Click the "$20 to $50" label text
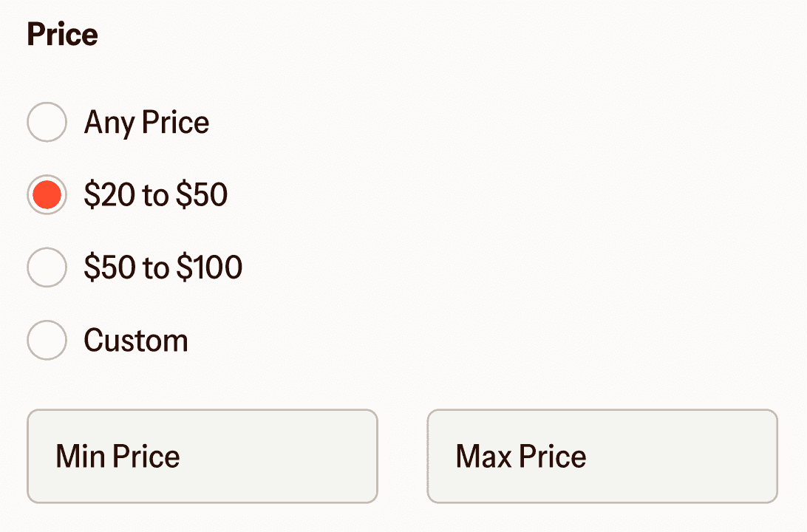 (x=155, y=194)
